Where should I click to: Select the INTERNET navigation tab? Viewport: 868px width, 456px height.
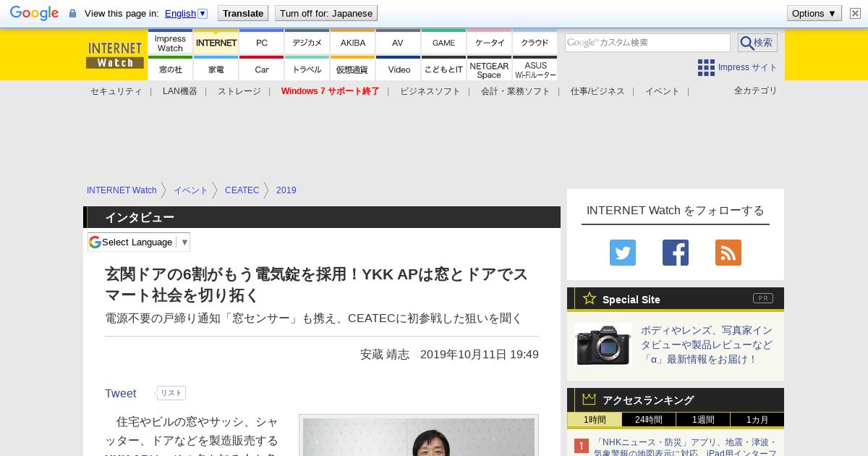click(x=216, y=42)
